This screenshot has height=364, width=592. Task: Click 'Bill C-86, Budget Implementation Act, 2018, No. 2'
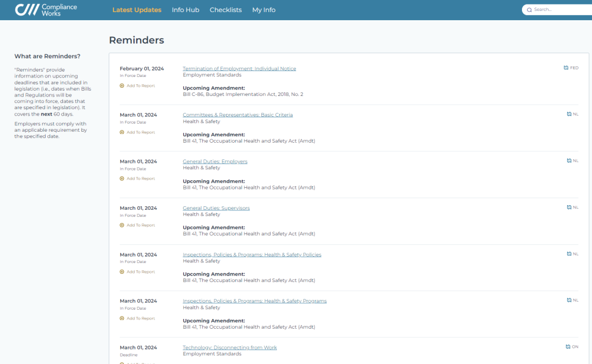pyautogui.click(x=243, y=94)
